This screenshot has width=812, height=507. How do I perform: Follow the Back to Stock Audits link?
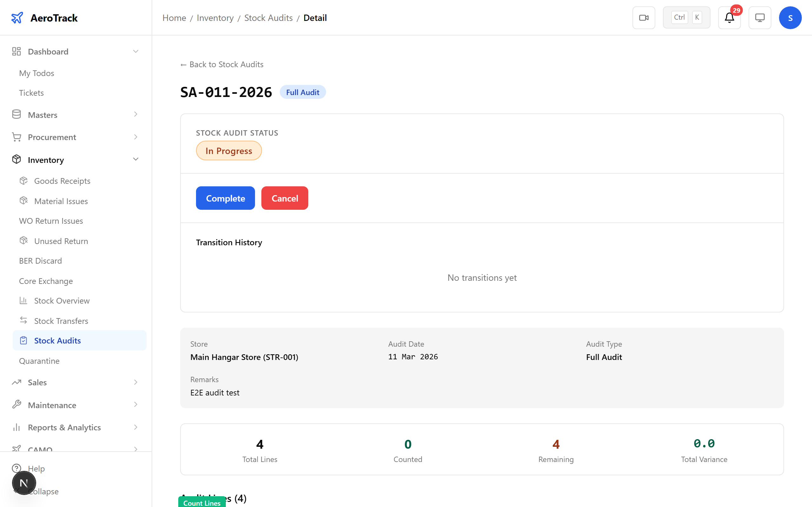[221, 64]
